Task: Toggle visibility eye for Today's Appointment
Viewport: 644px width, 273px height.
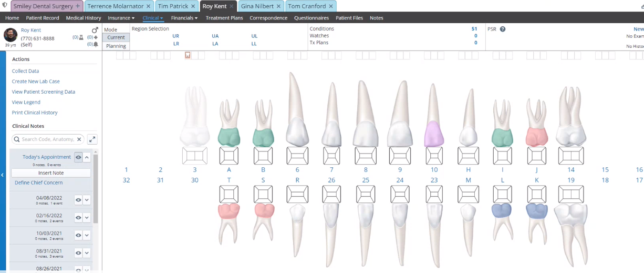Action: [78, 157]
